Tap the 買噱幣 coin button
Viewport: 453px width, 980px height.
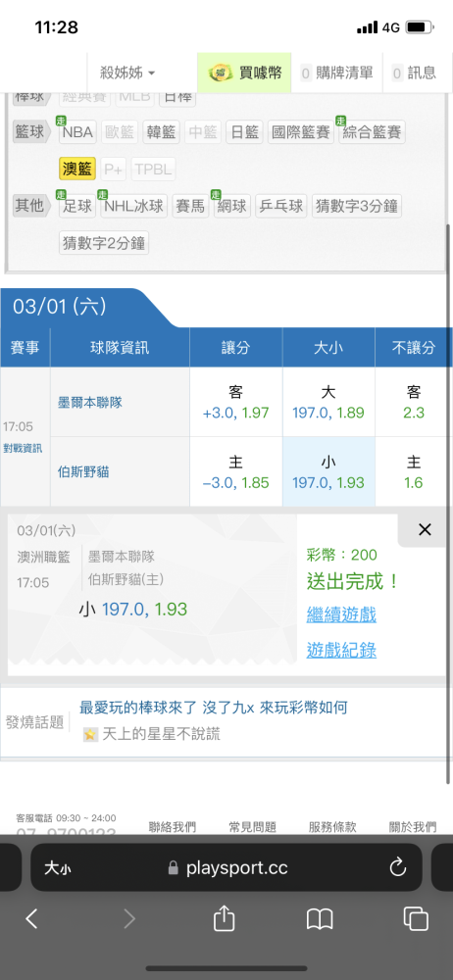[244, 73]
